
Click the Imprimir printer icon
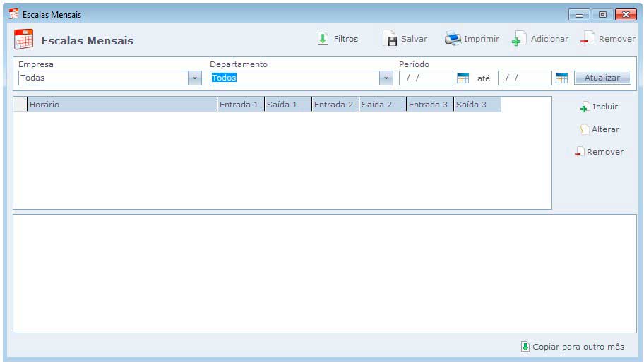coord(453,39)
